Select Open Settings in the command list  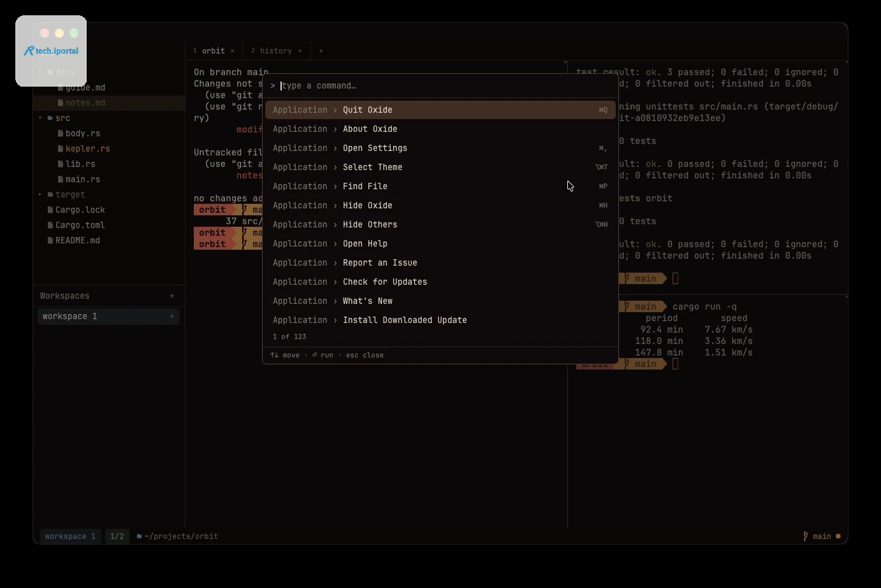pyautogui.click(x=440, y=148)
